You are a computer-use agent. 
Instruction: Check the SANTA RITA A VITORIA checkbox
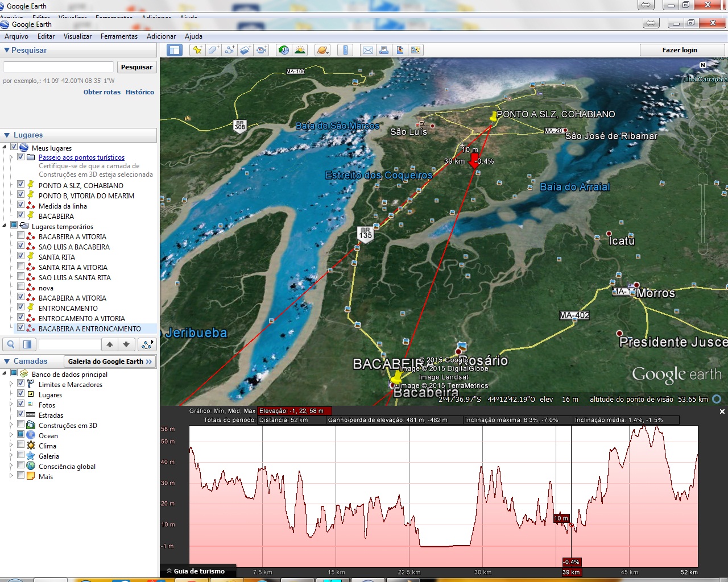point(21,267)
